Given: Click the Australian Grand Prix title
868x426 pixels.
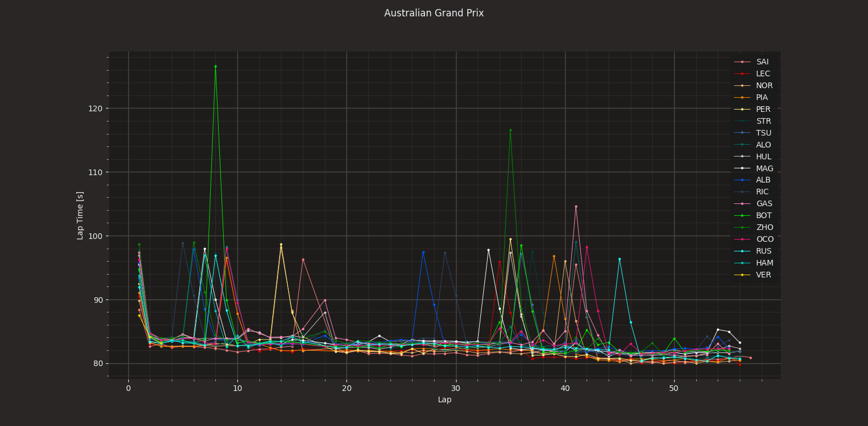Looking at the screenshot, I should coord(434,13).
